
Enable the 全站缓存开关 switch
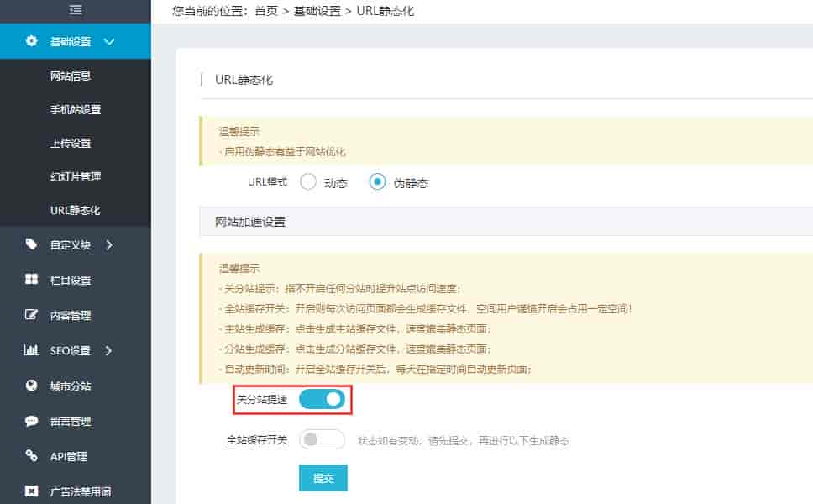tap(323, 438)
